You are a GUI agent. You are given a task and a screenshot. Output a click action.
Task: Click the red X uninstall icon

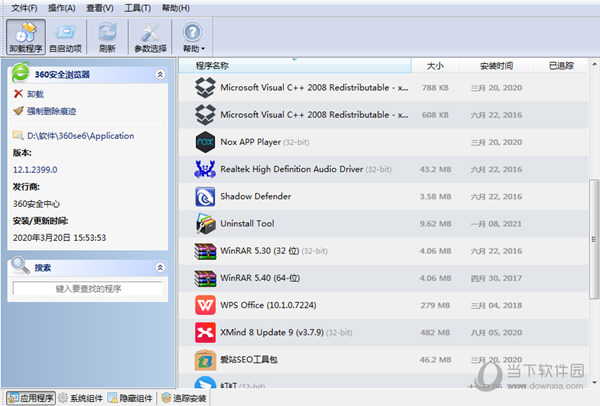18,94
